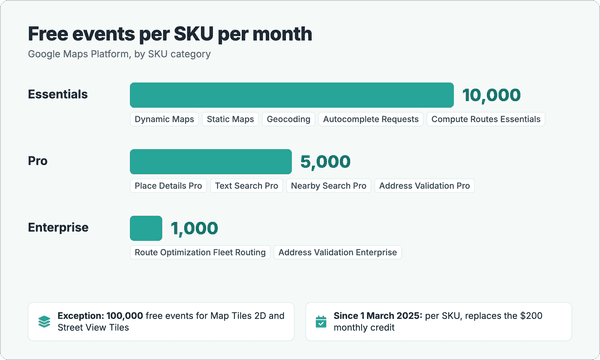
Task: Click the Enterprise row label
Action: click(58, 227)
